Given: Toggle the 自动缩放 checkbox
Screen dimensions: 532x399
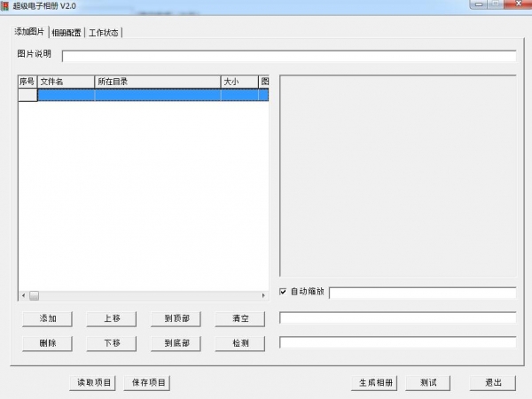Looking at the screenshot, I should [283, 292].
